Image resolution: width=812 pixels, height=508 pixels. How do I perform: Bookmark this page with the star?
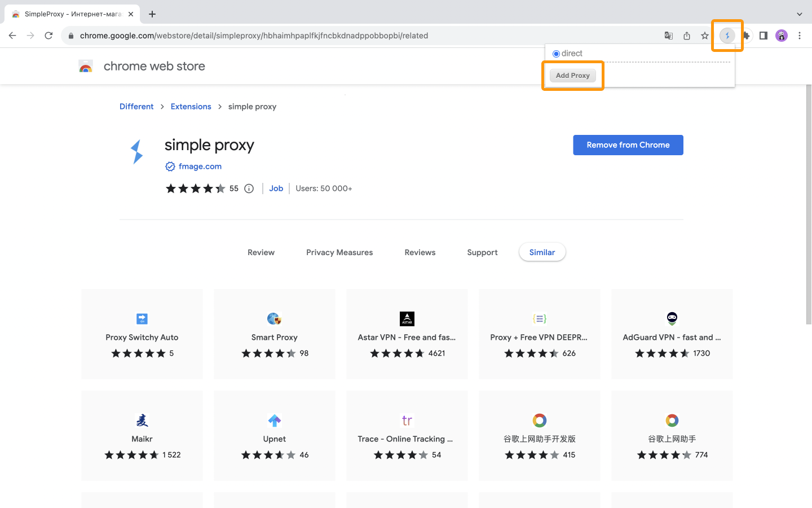705,36
